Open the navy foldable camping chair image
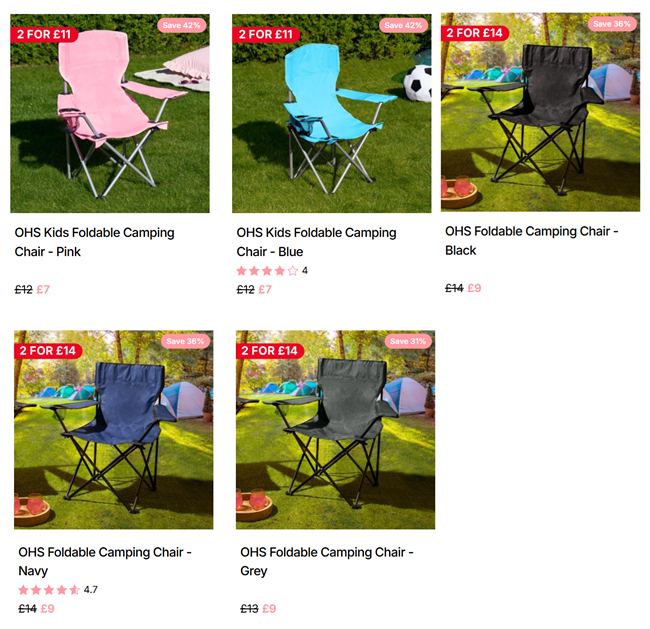The height and width of the screenshot is (629, 650). pos(114,430)
